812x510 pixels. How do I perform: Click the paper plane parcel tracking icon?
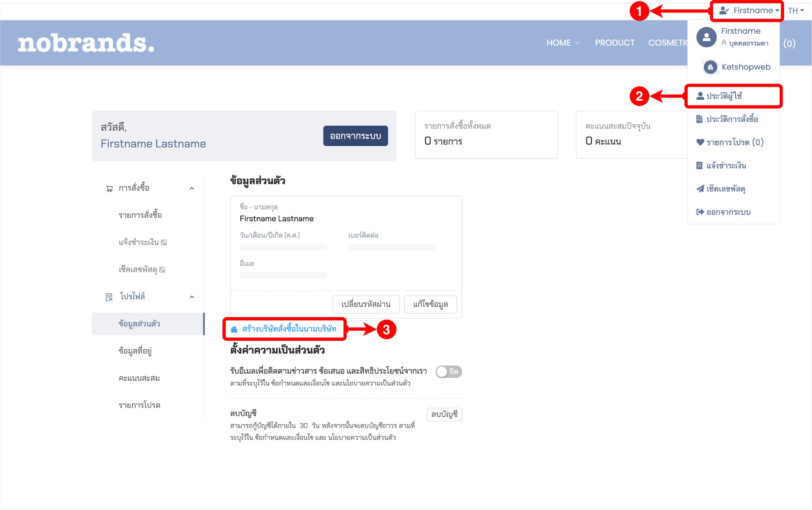pyautogui.click(x=700, y=189)
